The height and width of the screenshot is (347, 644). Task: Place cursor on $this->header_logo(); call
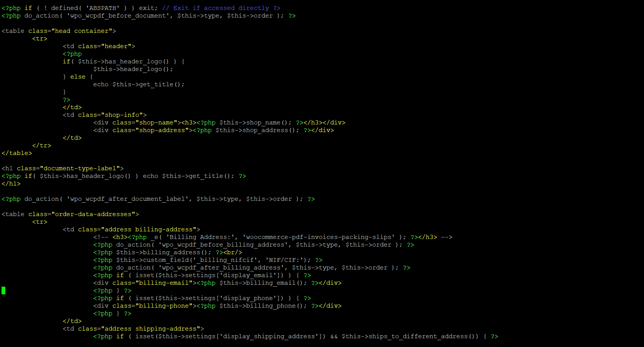133,69
